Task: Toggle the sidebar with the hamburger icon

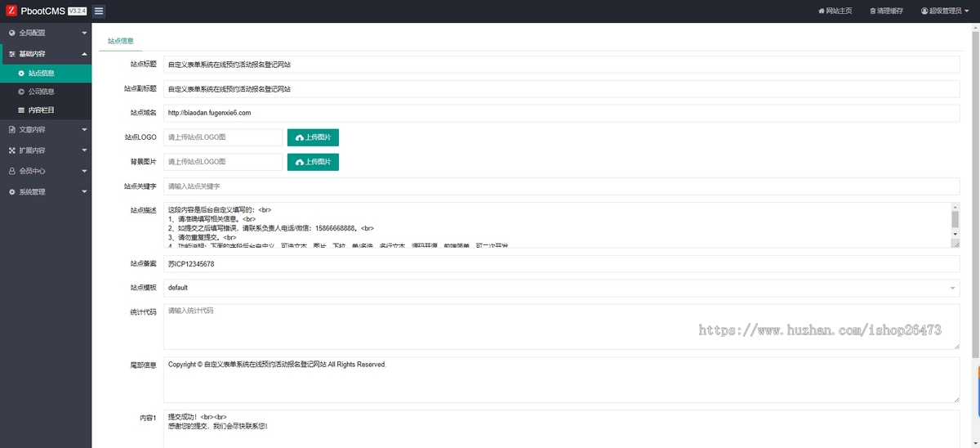Action: 99,11
